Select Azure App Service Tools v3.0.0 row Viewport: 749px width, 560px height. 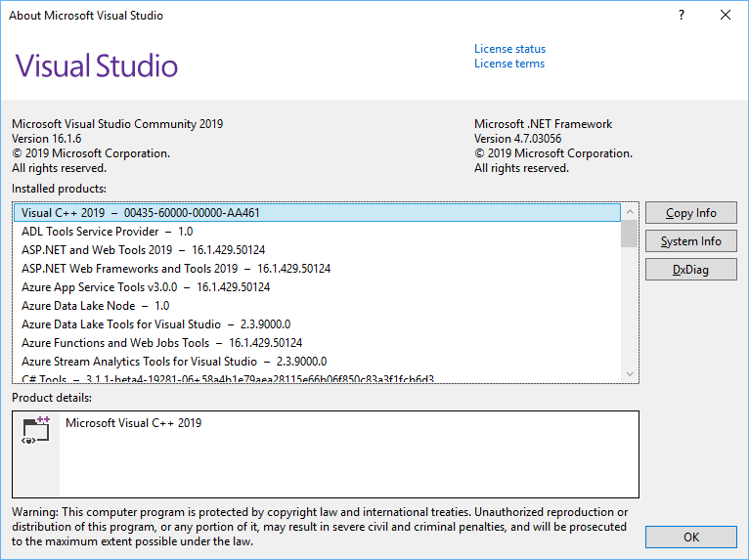tap(317, 287)
